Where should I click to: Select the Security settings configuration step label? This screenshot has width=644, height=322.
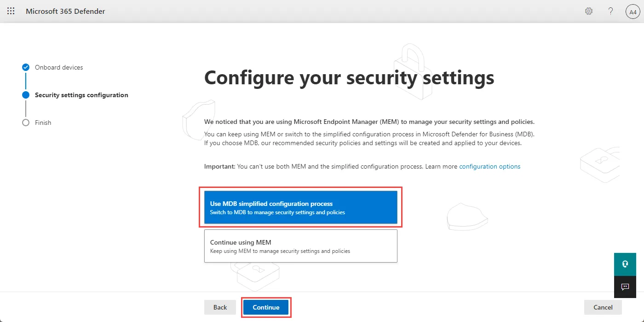tap(81, 95)
